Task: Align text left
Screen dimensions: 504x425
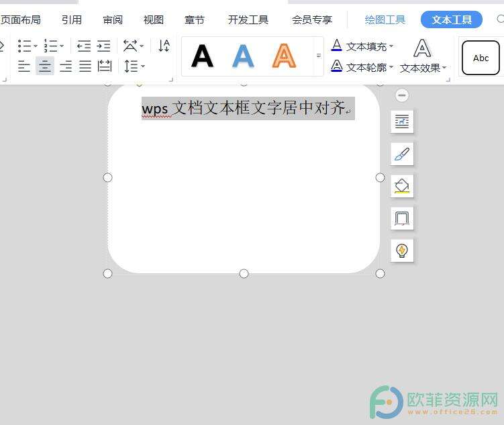Action: coord(24,66)
